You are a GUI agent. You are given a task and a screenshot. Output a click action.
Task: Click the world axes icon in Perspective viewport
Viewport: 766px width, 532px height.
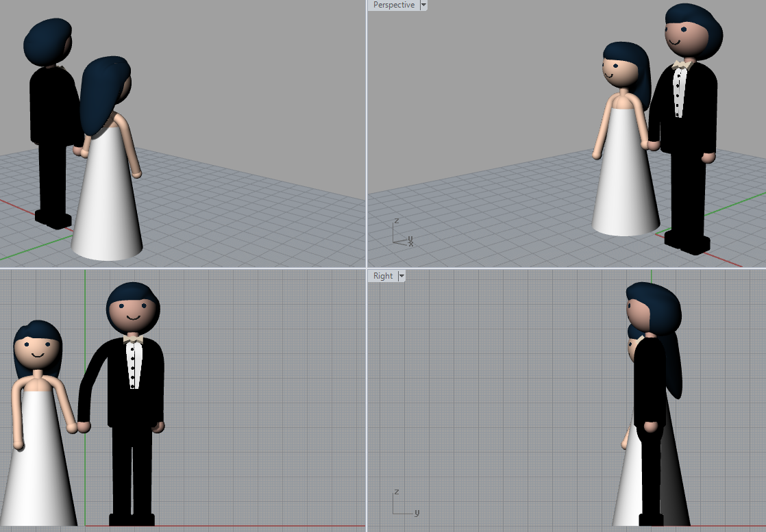pos(401,233)
